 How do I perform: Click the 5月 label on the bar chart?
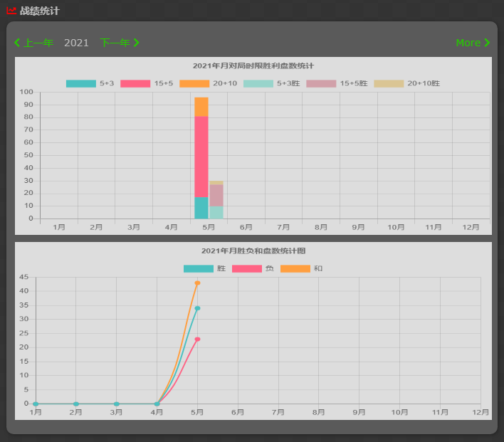click(209, 227)
